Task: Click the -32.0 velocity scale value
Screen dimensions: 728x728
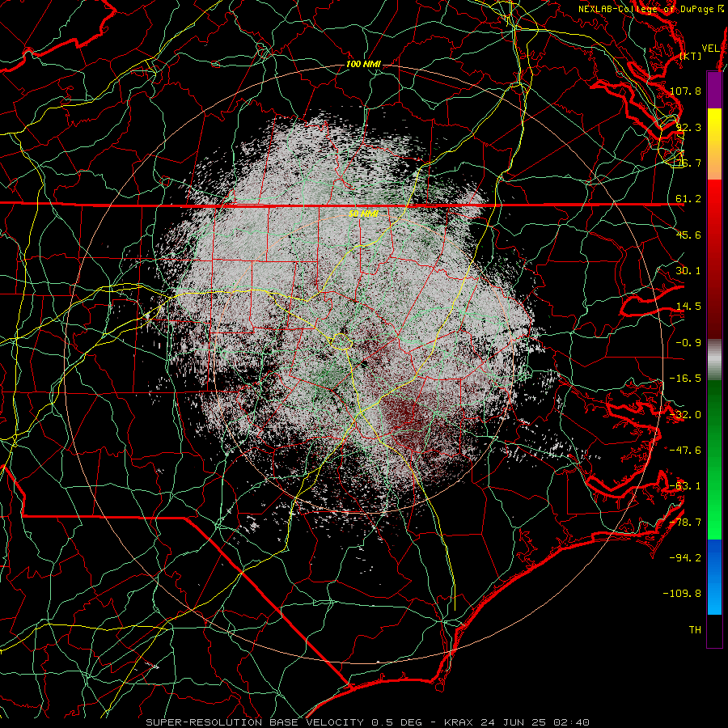Action: click(685, 415)
